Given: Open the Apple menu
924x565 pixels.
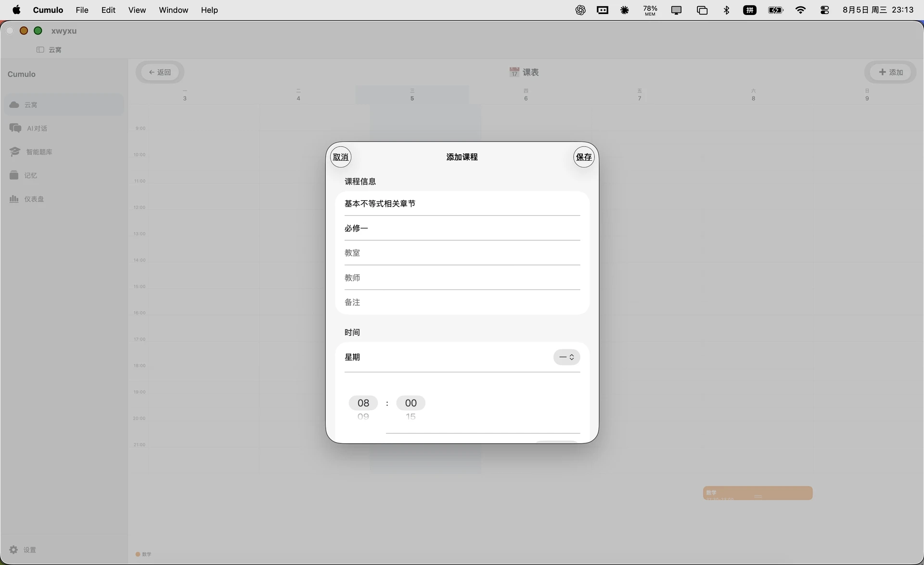Looking at the screenshot, I should tap(16, 10).
